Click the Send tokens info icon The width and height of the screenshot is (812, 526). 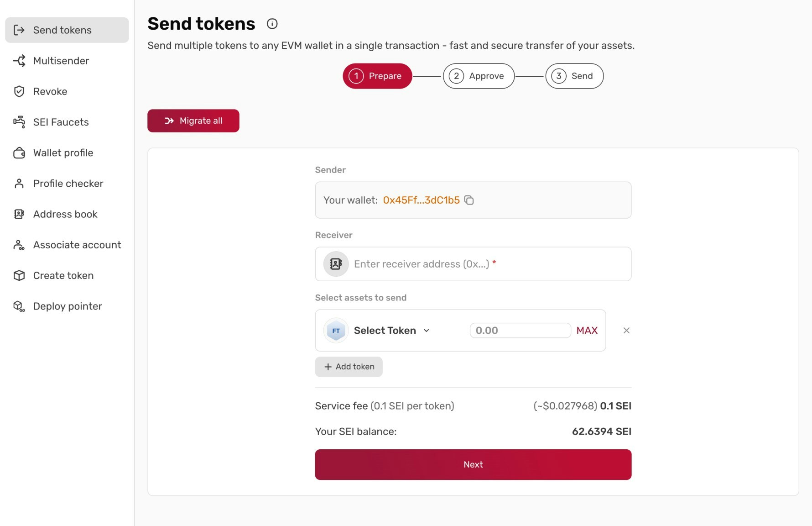pyautogui.click(x=272, y=24)
